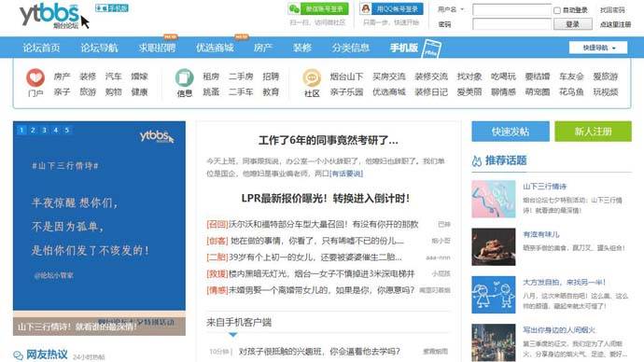Open the 找对象 community link
644x362 pixels.
click(x=469, y=77)
